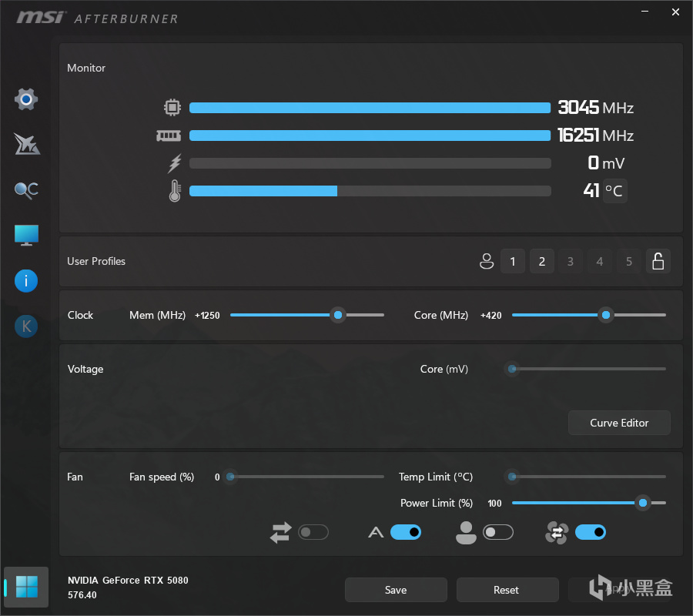Disable the automatic fan 'A' toggle
The width and height of the screenshot is (693, 616).
[x=406, y=532]
